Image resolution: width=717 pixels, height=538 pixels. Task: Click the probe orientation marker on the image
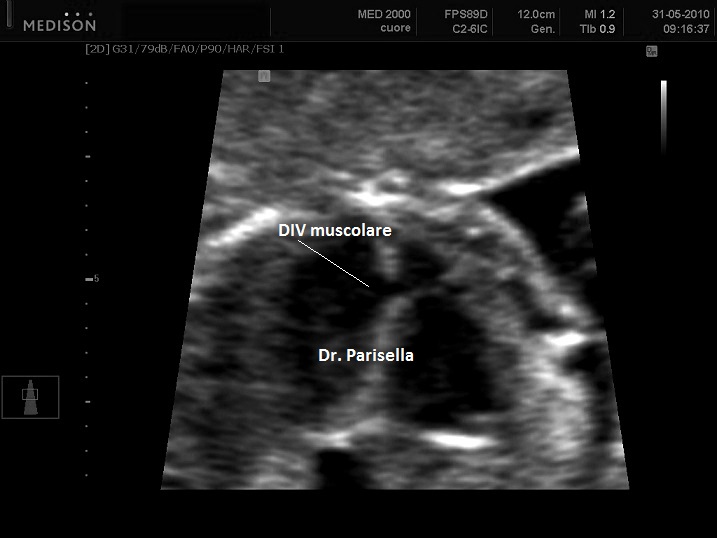tap(264, 76)
